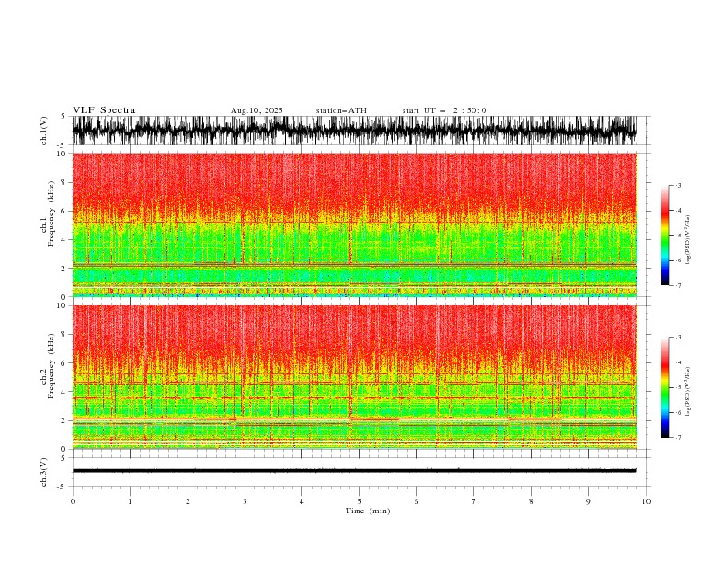The width and height of the screenshot is (728, 563).
Task: Click the date label "Aug.10, 2025"
Action: [x=256, y=110]
